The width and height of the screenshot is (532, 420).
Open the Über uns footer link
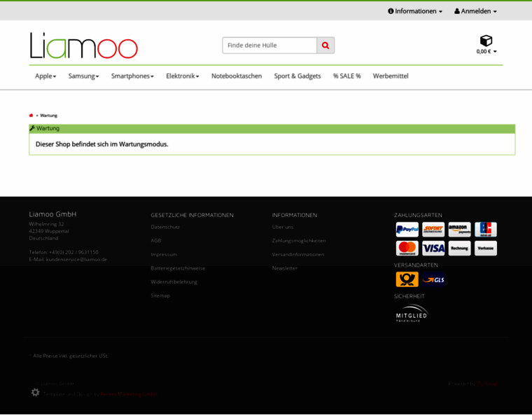tap(283, 227)
